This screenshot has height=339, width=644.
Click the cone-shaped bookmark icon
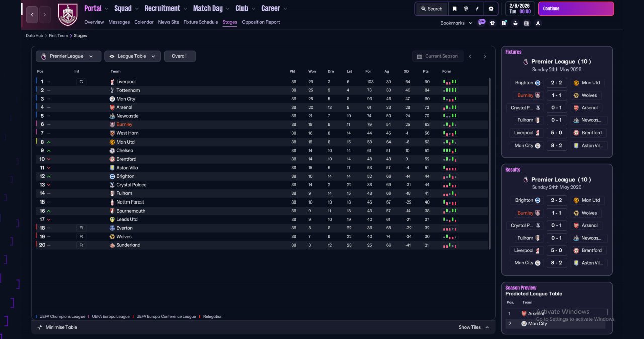click(538, 23)
